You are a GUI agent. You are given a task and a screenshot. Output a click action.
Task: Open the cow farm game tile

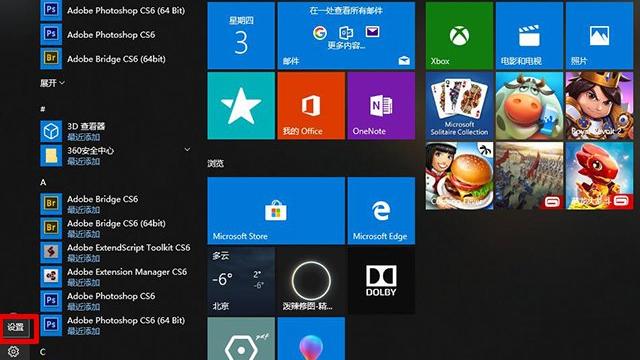coord(529,106)
